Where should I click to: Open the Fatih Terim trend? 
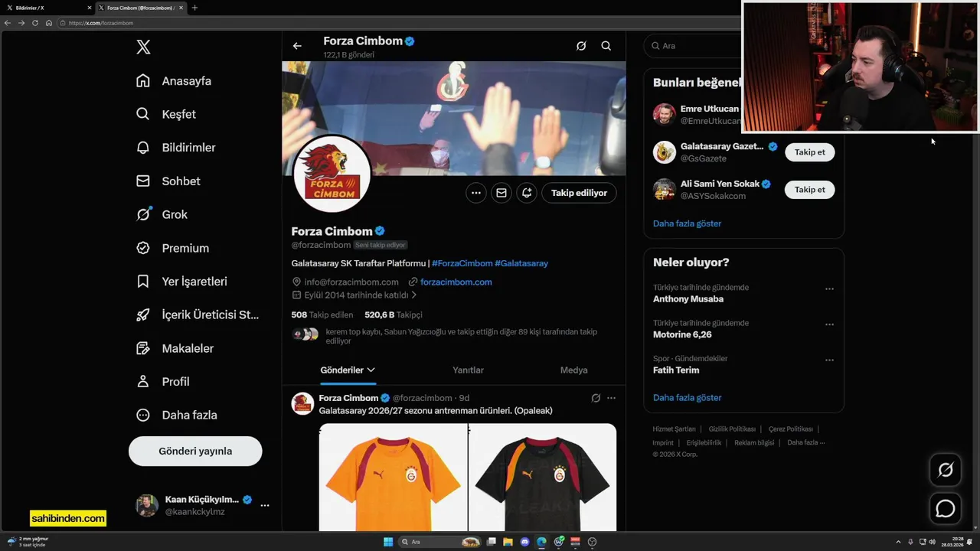(x=676, y=370)
